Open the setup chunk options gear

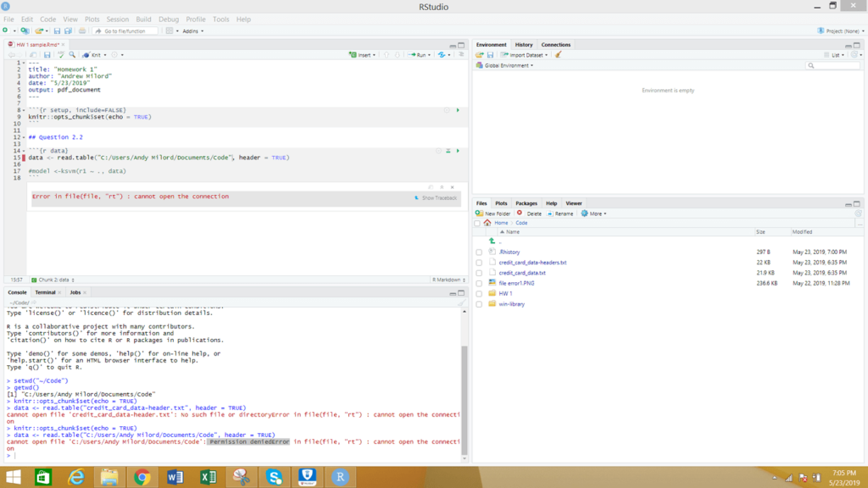(x=447, y=110)
